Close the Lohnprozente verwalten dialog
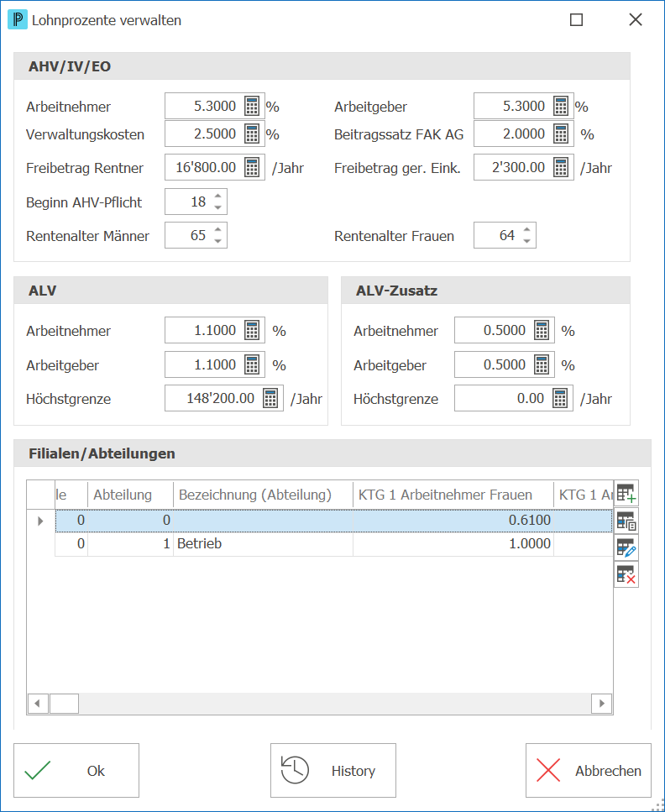665x812 pixels. click(636, 19)
